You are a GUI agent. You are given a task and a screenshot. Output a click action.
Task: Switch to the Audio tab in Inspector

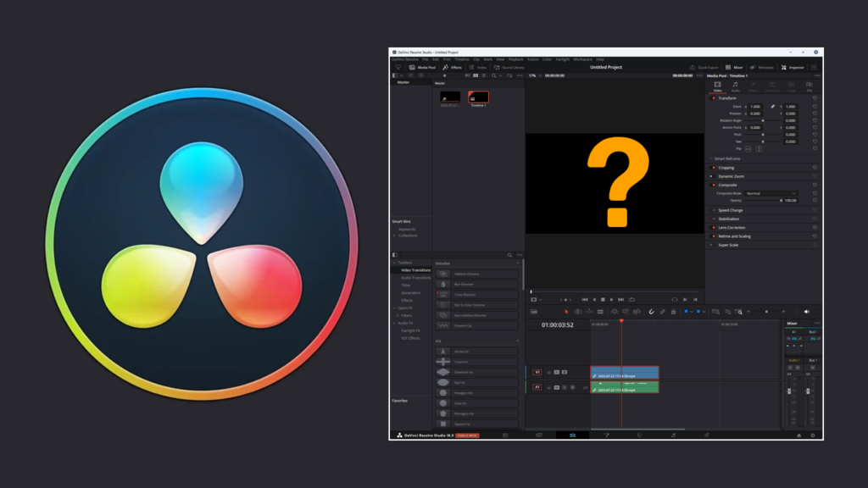point(735,90)
